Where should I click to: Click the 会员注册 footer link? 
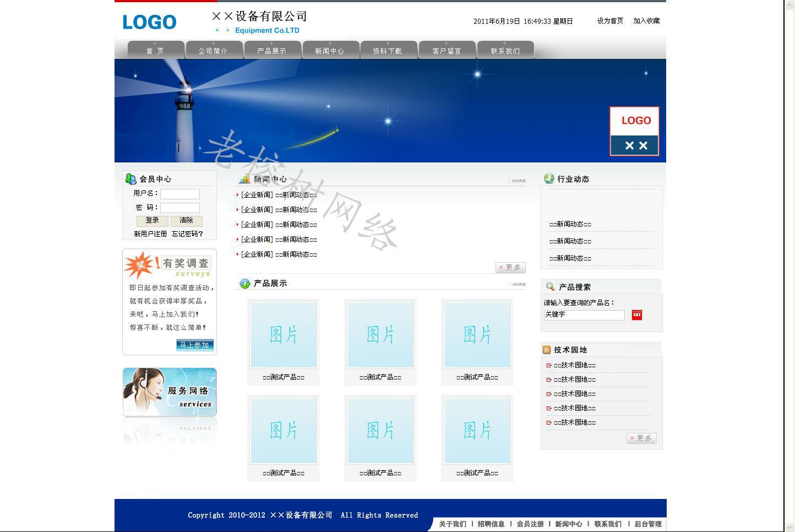[530, 524]
